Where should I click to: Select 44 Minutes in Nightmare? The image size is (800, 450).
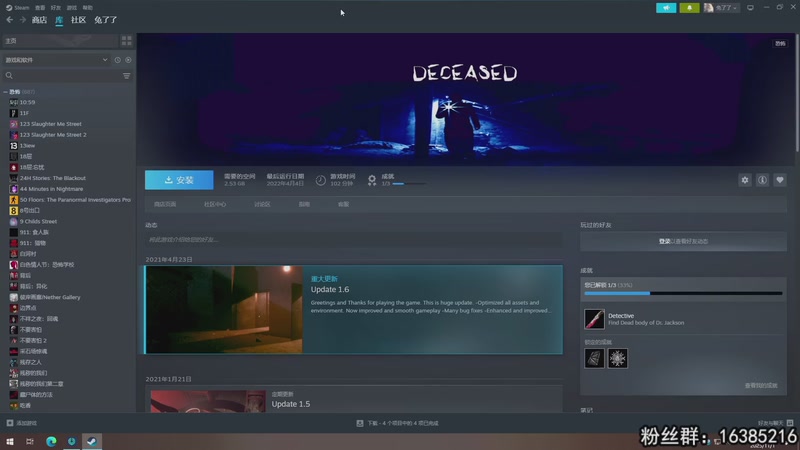tap(51, 189)
